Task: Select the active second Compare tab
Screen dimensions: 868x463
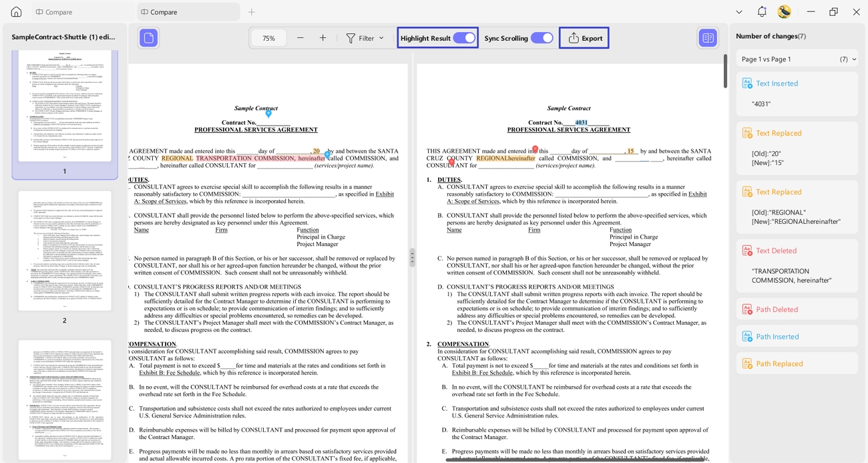Action: point(188,12)
